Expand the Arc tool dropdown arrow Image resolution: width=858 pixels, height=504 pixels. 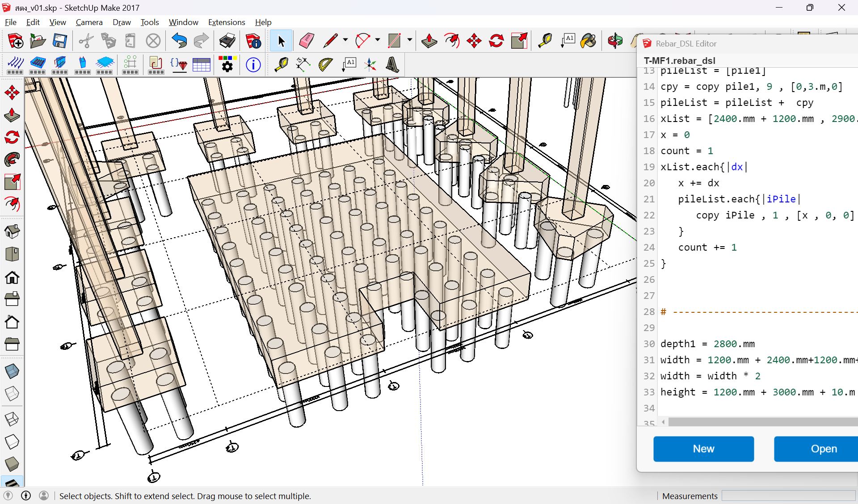coord(378,40)
